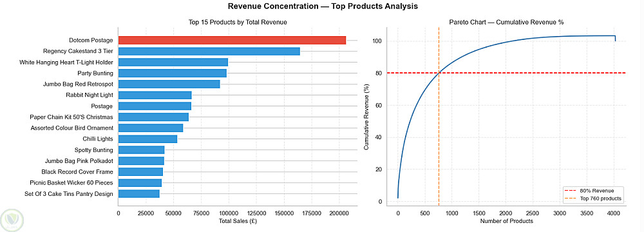Image resolution: width=644 pixels, height=232 pixels.
Task: Click the Top 760 products legend entry
Action: tap(593, 198)
